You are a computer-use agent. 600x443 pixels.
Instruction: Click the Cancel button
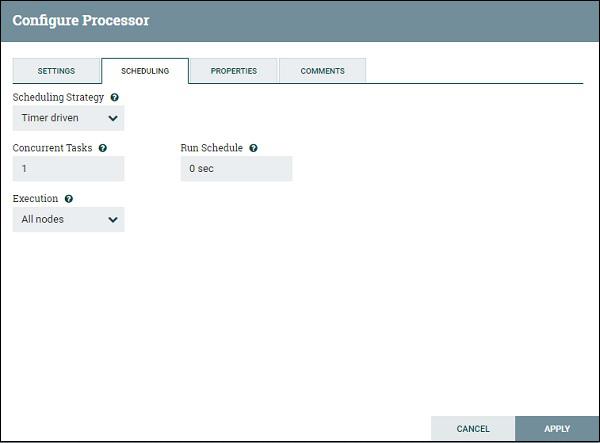473,428
